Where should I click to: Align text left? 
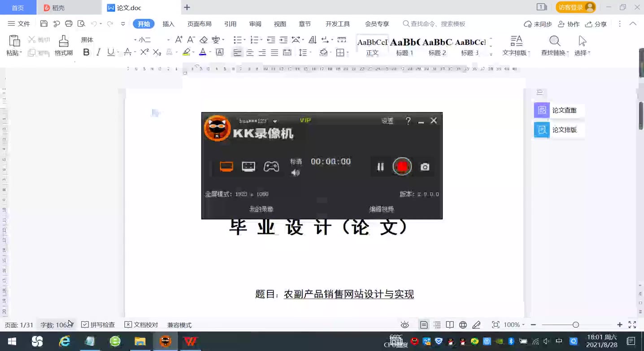pyautogui.click(x=237, y=53)
